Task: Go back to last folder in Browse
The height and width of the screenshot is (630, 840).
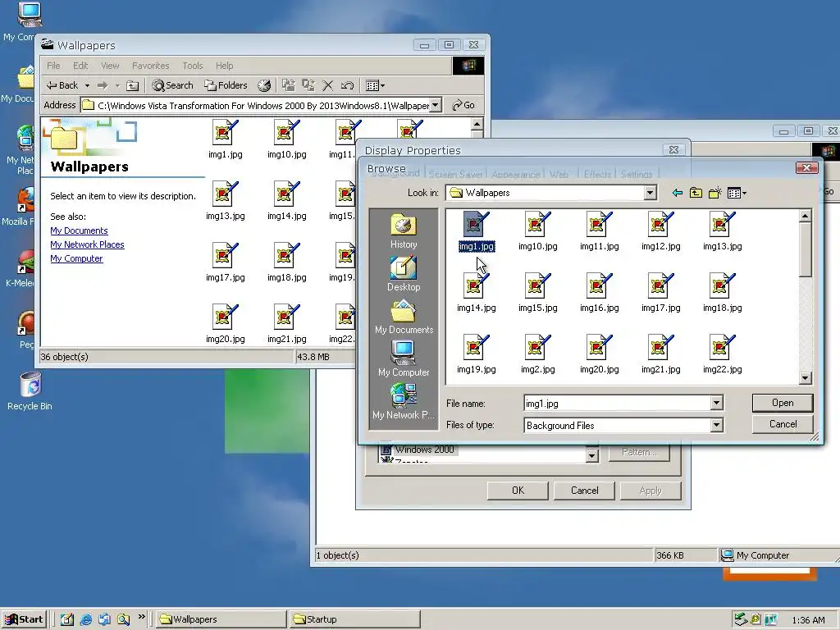Action: click(x=677, y=193)
